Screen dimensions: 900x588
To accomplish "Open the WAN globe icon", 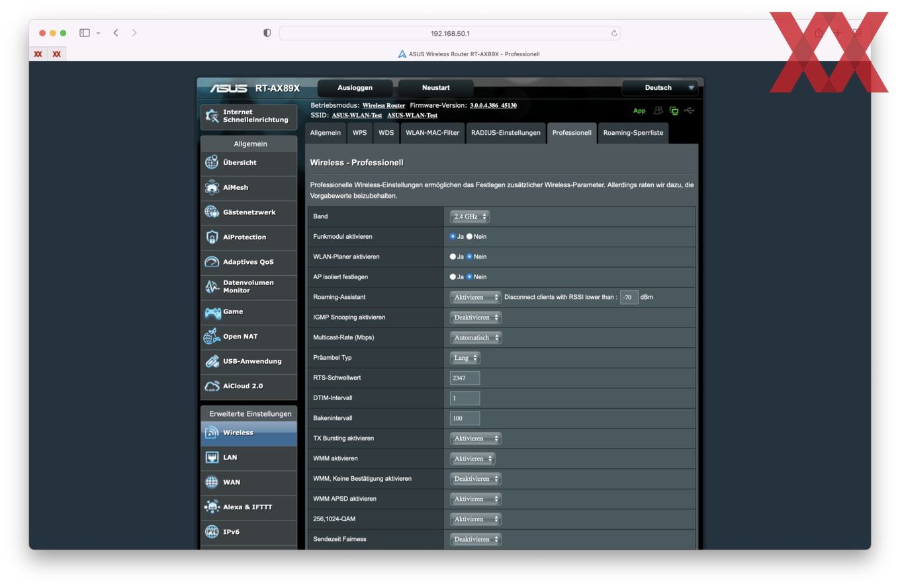I will [x=212, y=482].
